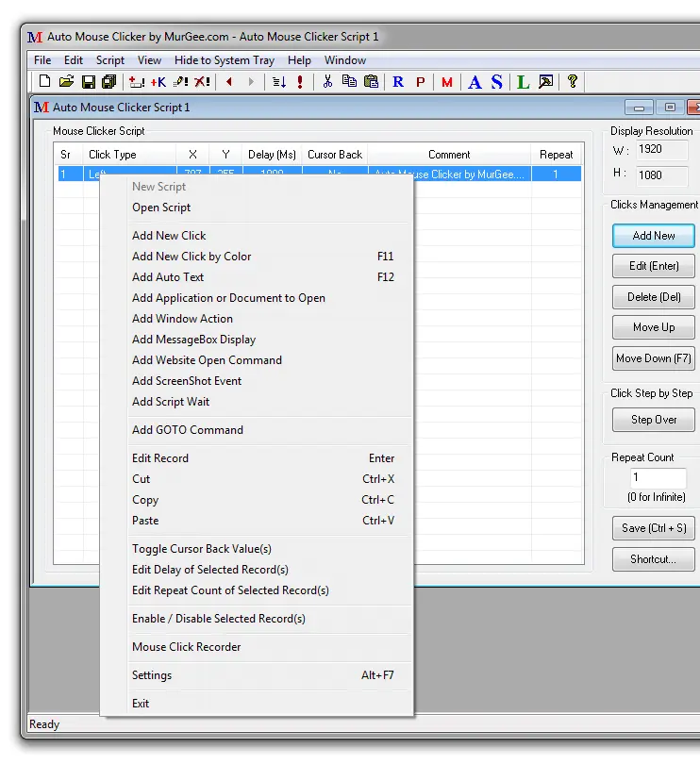700x764 pixels.
Task: Click the Move Down (F7) button
Action: coord(653,358)
